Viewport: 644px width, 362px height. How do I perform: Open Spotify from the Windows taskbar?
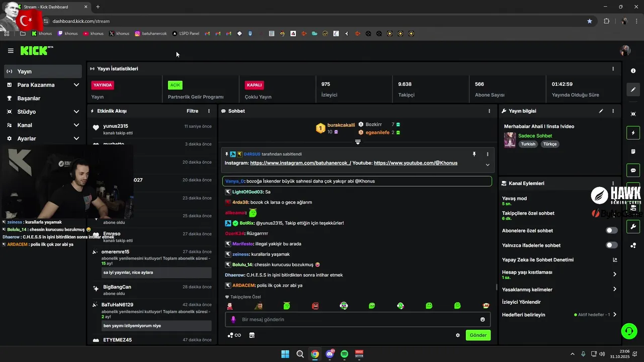click(x=345, y=354)
